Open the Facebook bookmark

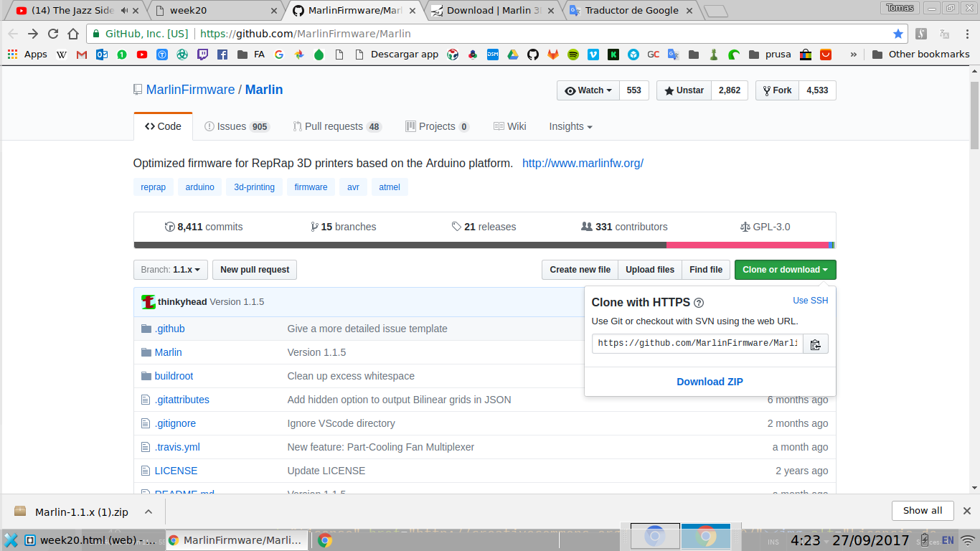tap(222, 55)
